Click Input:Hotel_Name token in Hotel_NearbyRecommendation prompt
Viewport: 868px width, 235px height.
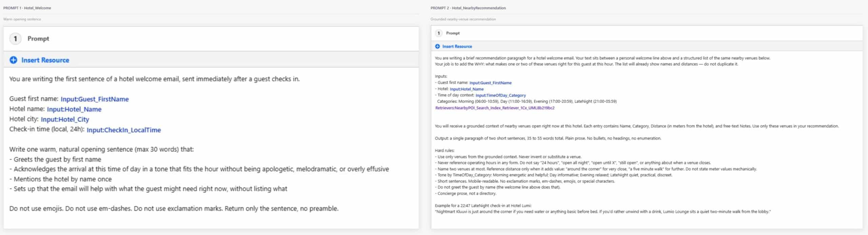click(x=467, y=89)
